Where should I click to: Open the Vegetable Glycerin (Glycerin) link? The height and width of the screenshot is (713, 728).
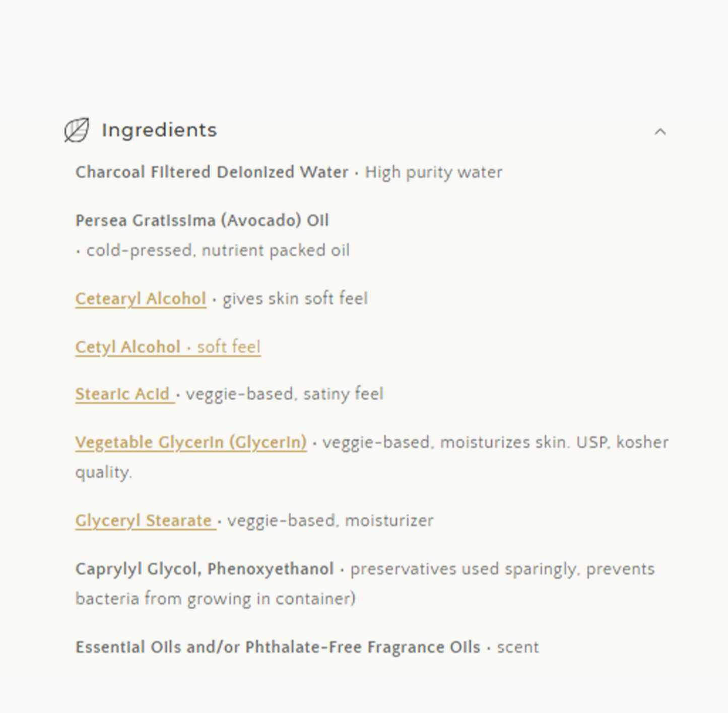pos(191,442)
